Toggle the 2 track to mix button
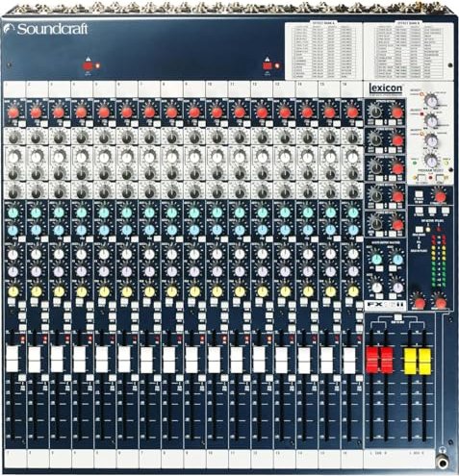The image size is (459, 476). (419, 194)
